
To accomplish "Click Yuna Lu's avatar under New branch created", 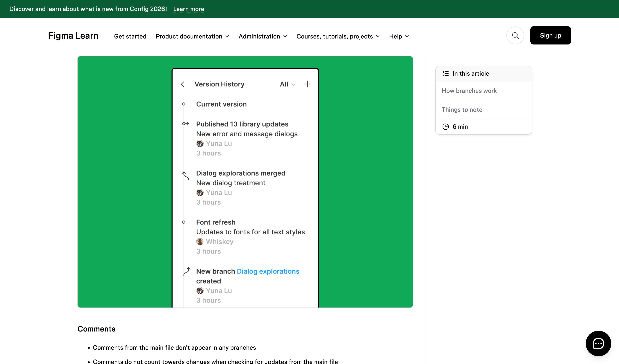I will [200, 291].
